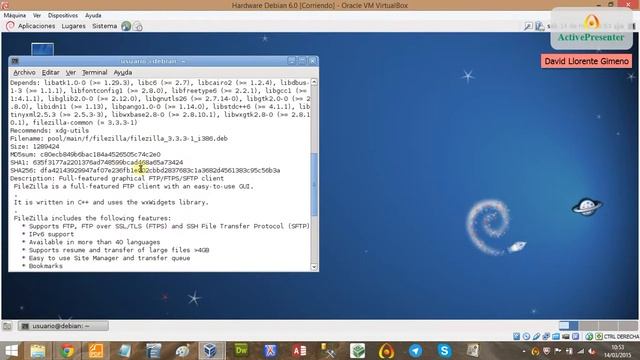The image size is (640, 360).
Task: Click 'IPv6 support' line in terminal
Action: [x=51, y=234]
